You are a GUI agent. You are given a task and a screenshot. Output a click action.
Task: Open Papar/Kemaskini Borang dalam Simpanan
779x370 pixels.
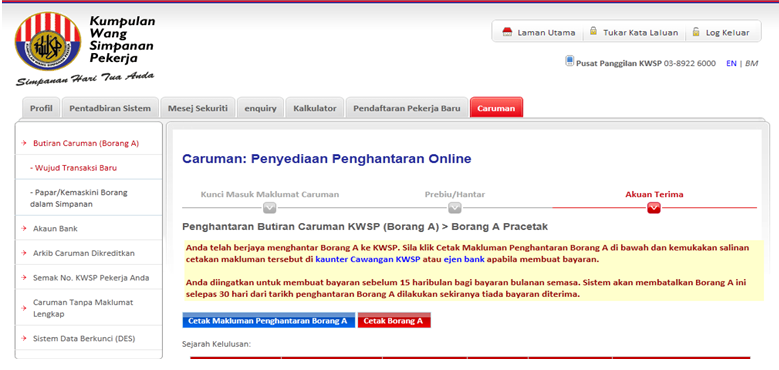78,198
